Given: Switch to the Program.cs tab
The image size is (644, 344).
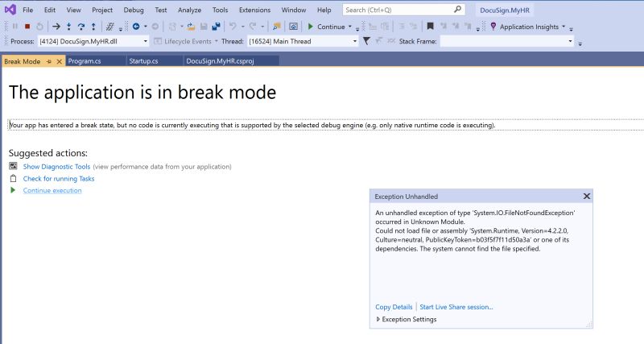Looking at the screenshot, I should (96, 61).
